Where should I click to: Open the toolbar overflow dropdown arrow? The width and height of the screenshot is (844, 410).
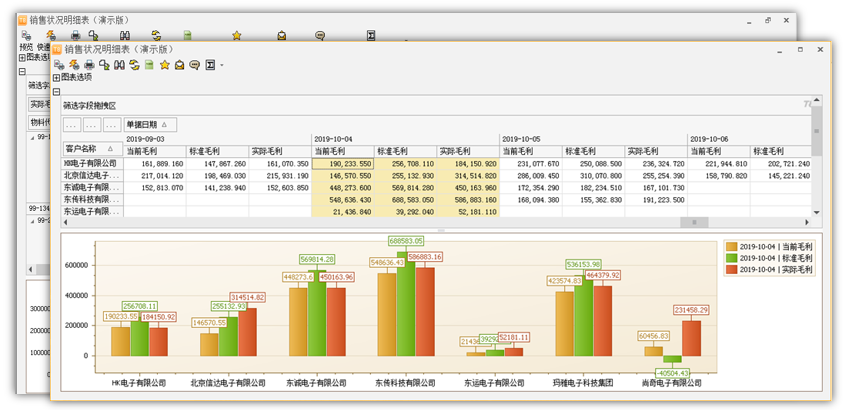(x=222, y=66)
